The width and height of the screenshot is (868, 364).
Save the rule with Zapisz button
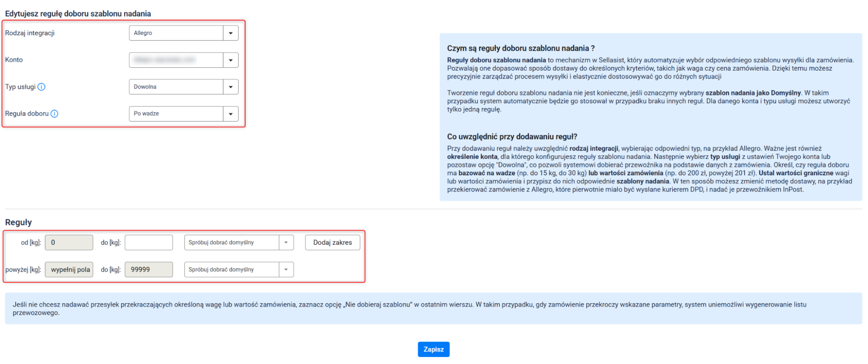pos(433,349)
